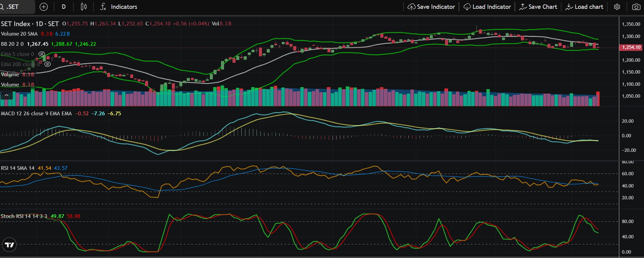Click the current price label 1,254.10

(631, 47)
